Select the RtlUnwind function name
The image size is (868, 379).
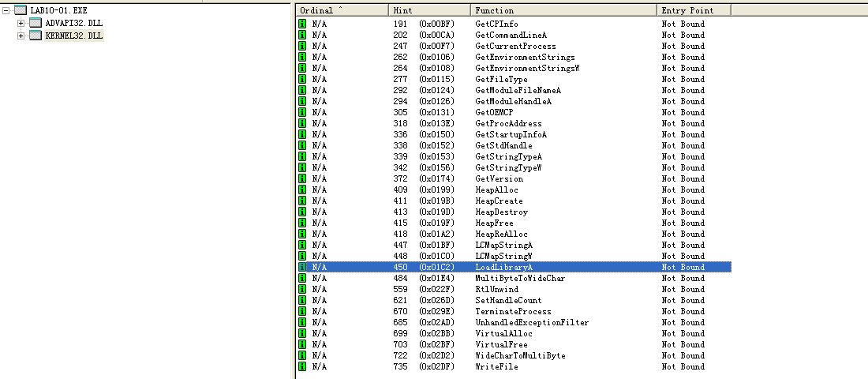pyautogui.click(x=496, y=289)
